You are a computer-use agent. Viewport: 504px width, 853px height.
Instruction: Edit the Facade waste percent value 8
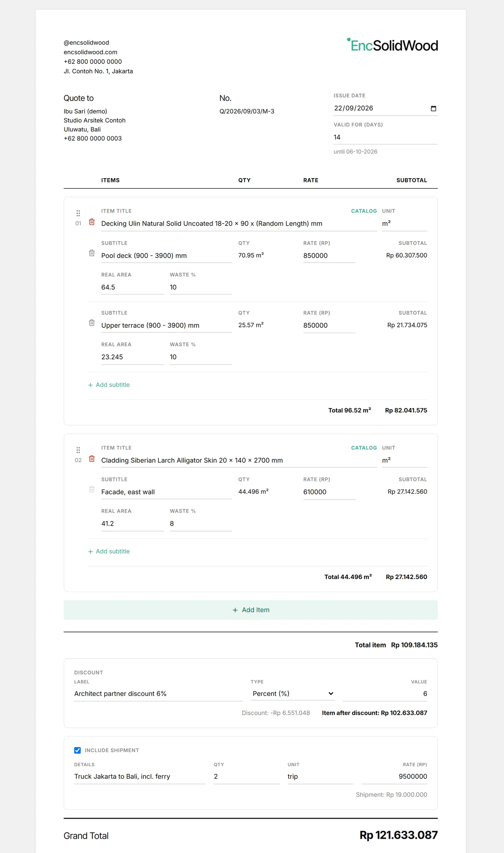point(201,524)
